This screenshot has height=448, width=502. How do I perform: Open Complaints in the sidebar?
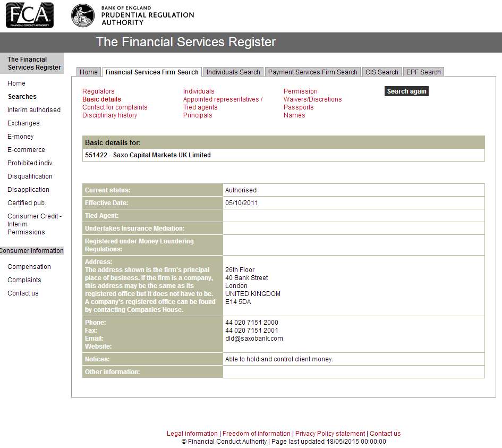click(24, 280)
